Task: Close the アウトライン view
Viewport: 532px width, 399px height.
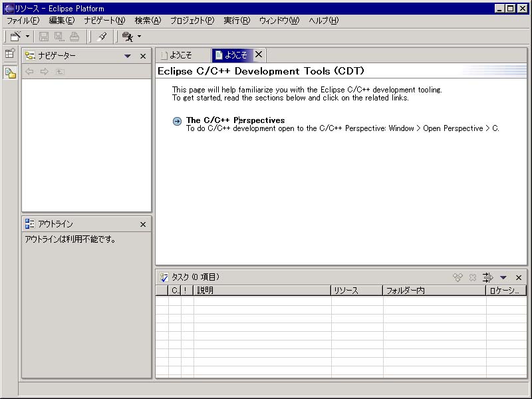Action: (143, 224)
